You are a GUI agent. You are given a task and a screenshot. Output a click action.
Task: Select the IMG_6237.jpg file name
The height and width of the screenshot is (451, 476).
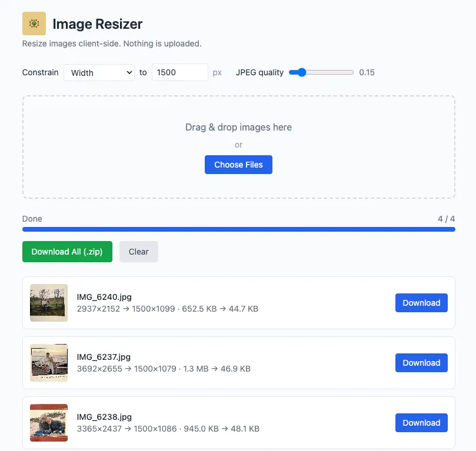pos(104,357)
